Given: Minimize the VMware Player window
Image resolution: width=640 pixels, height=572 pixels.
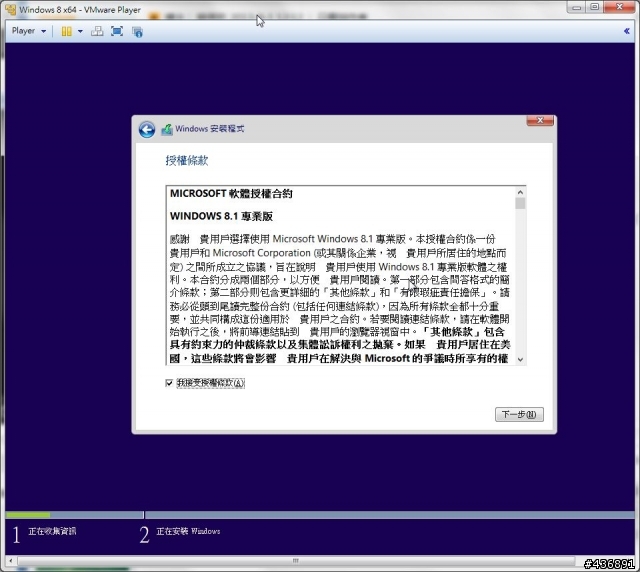Looking at the screenshot, I should click(x=576, y=7).
